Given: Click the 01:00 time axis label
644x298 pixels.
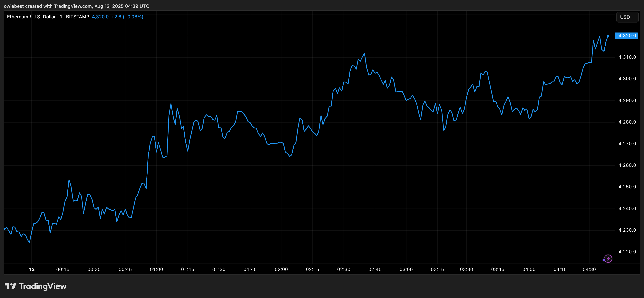Looking at the screenshot, I should point(156,270).
